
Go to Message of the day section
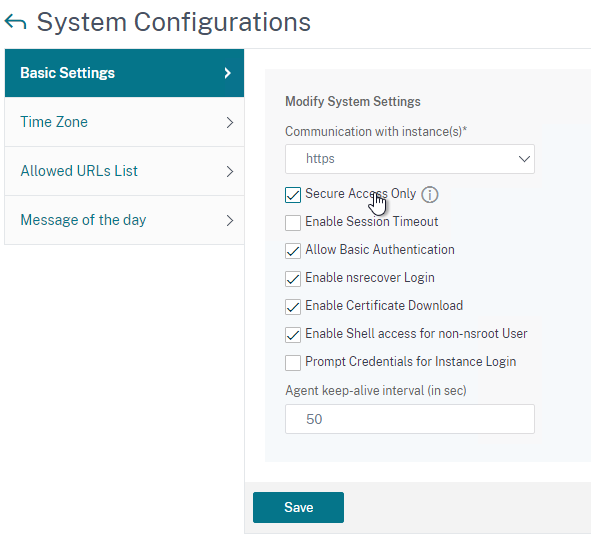click(124, 220)
